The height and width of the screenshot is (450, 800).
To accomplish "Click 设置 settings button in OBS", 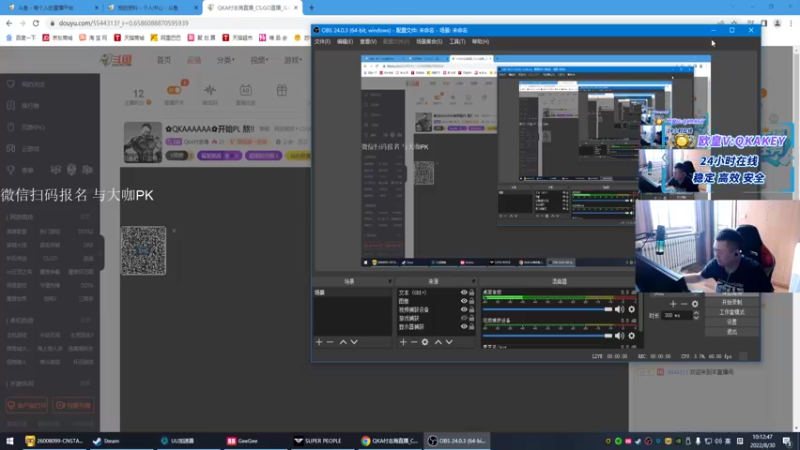I will click(732, 322).
